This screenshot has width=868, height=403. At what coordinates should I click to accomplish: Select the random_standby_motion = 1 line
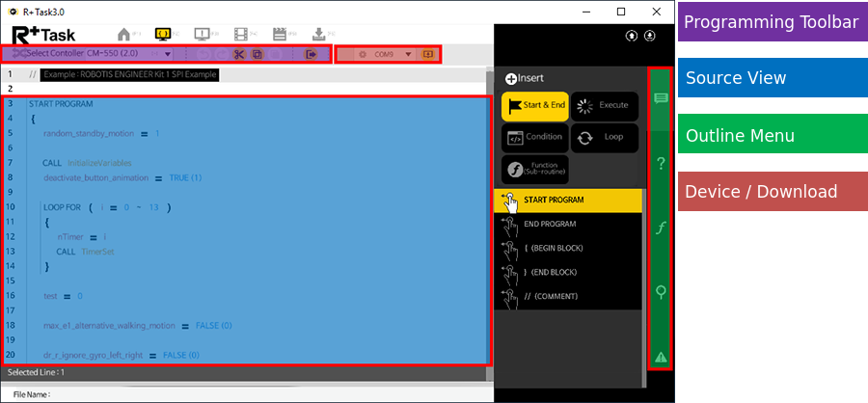tap(101, 133)
